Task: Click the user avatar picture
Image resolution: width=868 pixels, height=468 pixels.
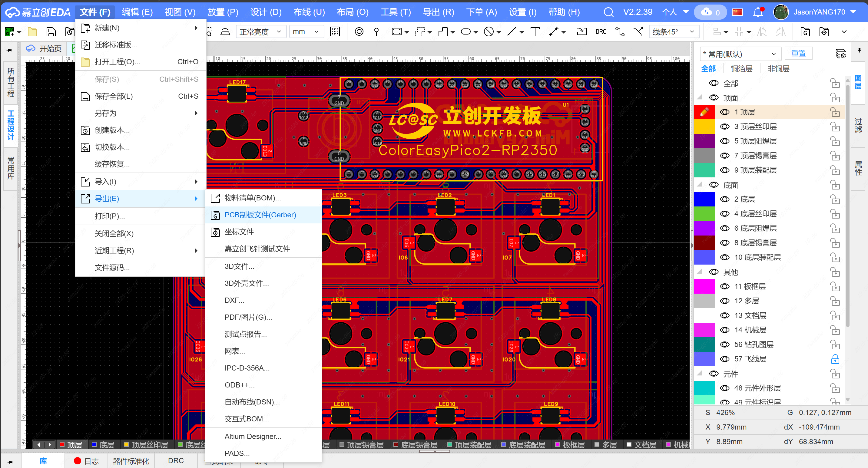Action: coord(780,12)
